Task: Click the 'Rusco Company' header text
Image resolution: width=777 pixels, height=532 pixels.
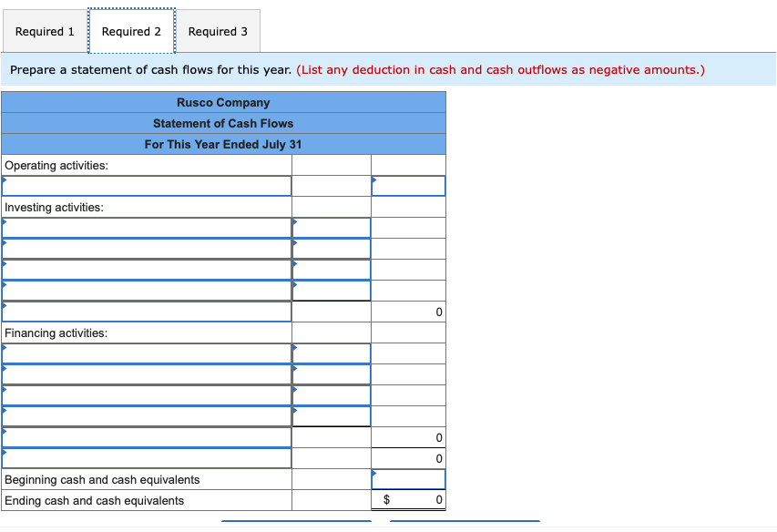Action: point(223,103)
